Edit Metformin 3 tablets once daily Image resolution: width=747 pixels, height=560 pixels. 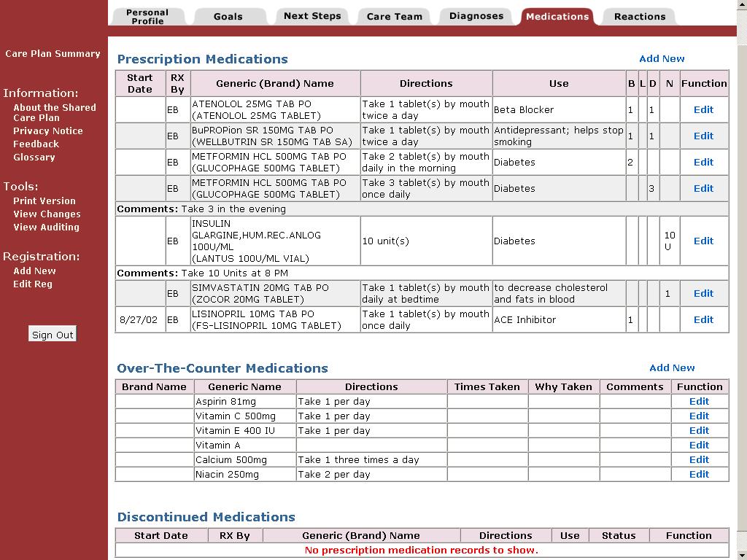703,188
